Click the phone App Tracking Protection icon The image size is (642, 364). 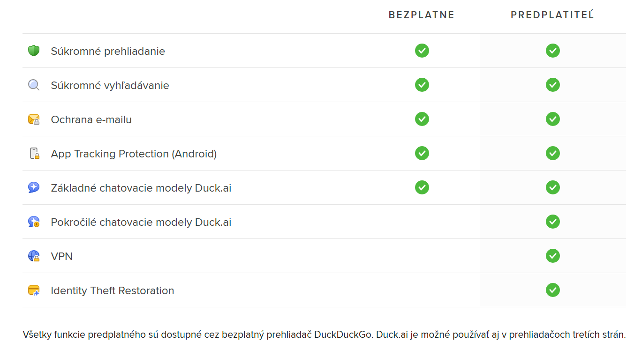34,153
